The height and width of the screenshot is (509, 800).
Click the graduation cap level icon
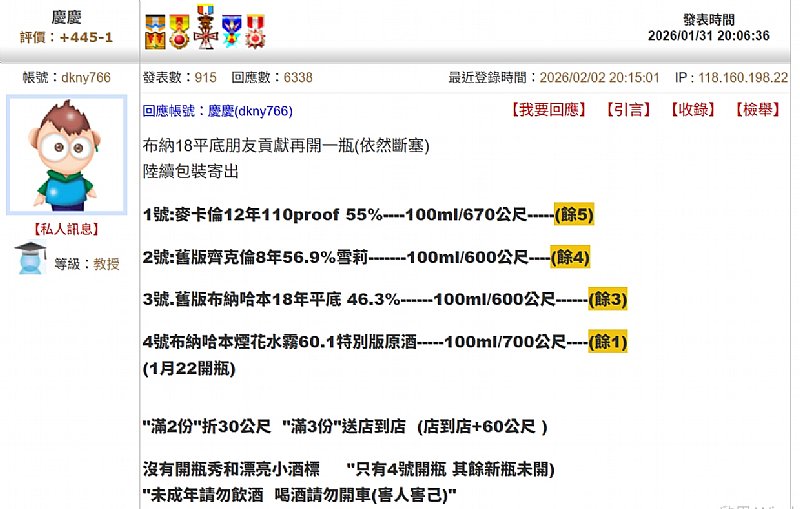31,258
